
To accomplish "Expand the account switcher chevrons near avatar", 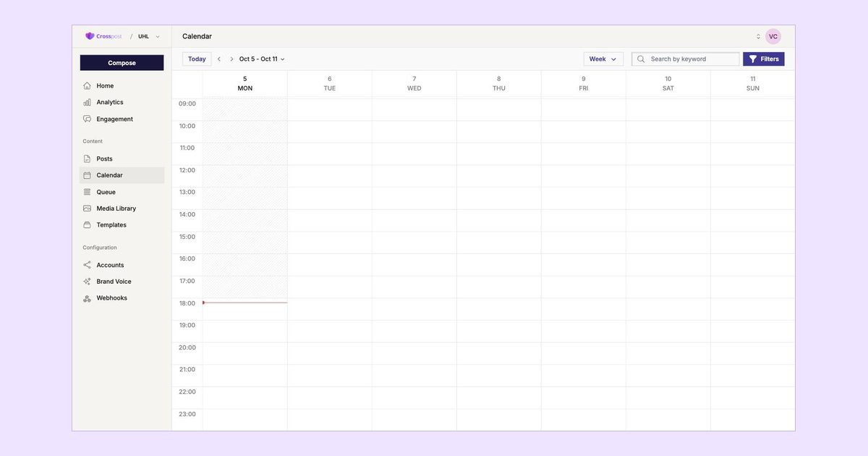I will pos(758,36).
